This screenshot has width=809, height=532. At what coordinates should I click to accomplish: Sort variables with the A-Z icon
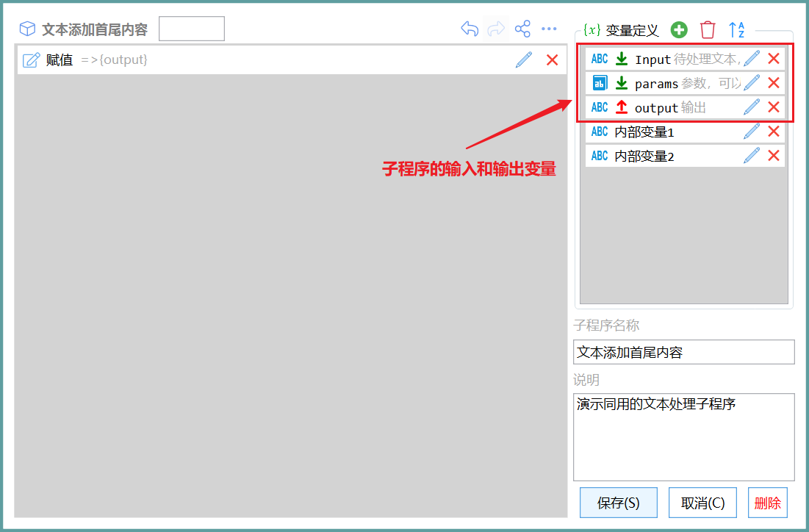736,30
